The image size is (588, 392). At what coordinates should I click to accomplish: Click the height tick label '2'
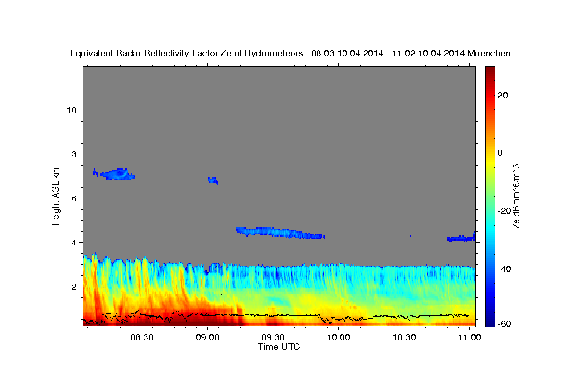(x=73, y=286)
